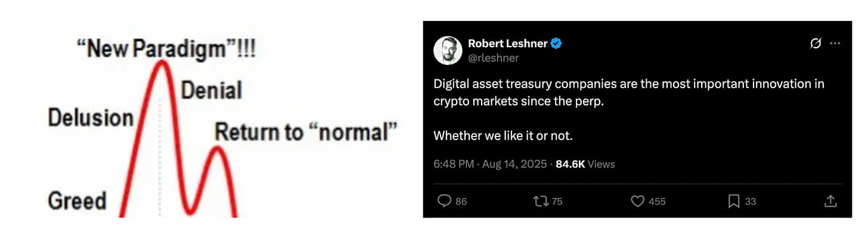Click the 6:48 PM Aug 14, 2025 timestamp

point(490,164)
